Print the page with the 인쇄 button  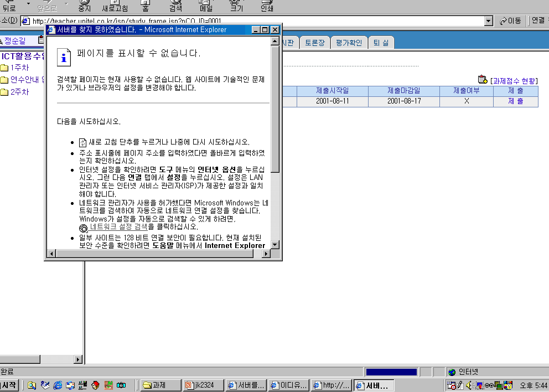267,5
